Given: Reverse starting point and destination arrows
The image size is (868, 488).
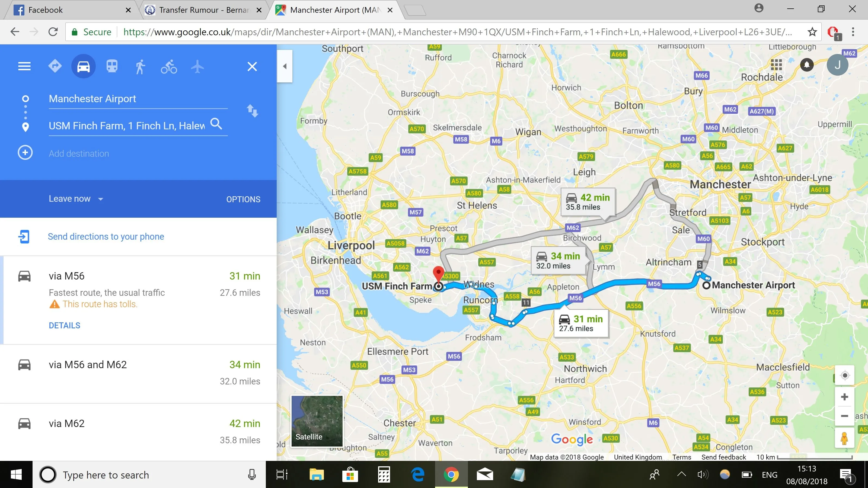Looking at the screenshot, I should pyautogui.click(x=252, y=111).
